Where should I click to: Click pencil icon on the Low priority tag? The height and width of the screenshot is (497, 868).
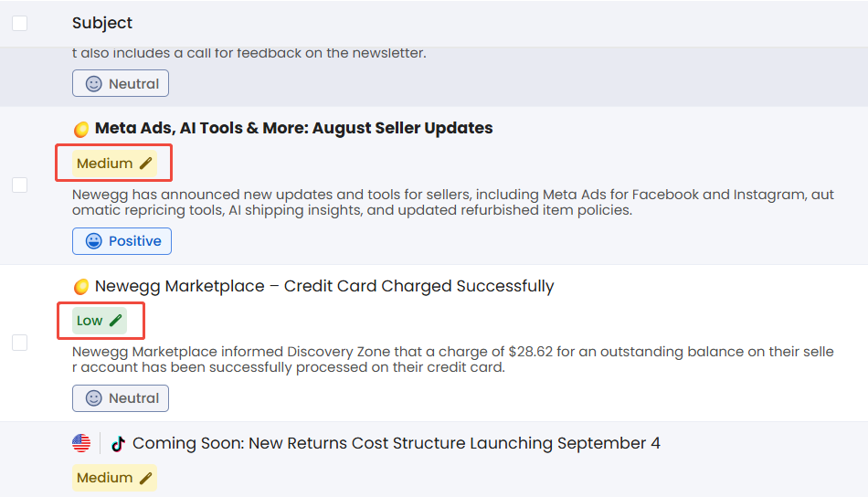[115, 321]
